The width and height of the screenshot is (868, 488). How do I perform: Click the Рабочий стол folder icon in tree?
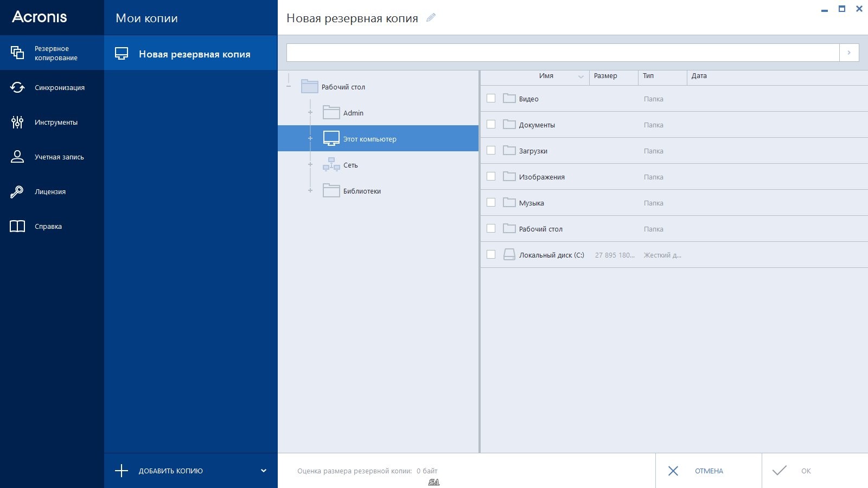pyautogui.click(x=309, y=86)
